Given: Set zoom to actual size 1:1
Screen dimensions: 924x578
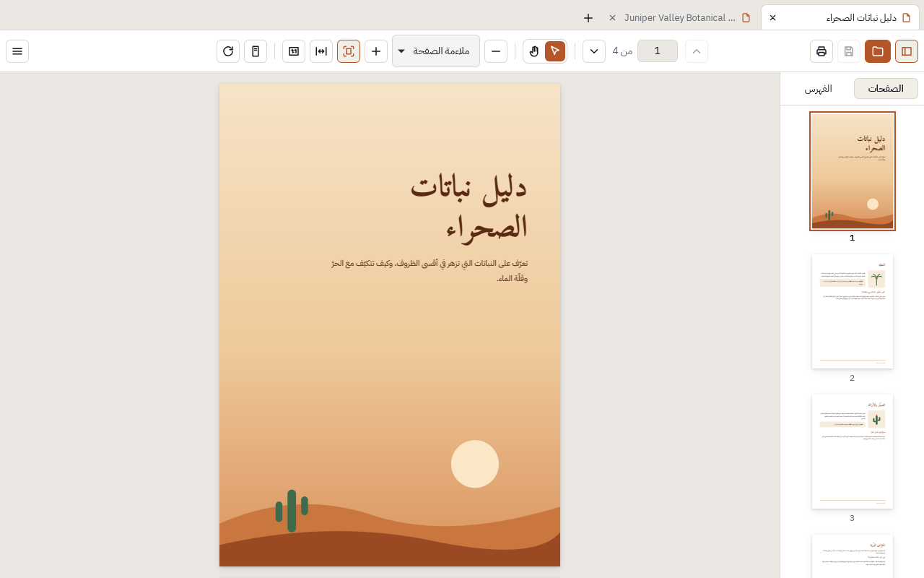Looking at the screenshot, I should [294, 51].
